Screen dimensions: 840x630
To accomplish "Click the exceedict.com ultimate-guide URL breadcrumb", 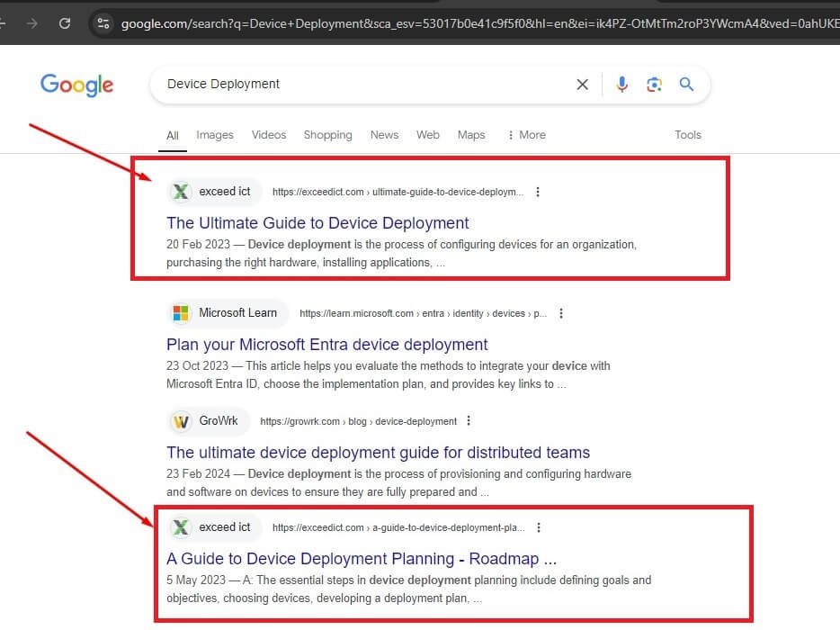I will [398, 192].
